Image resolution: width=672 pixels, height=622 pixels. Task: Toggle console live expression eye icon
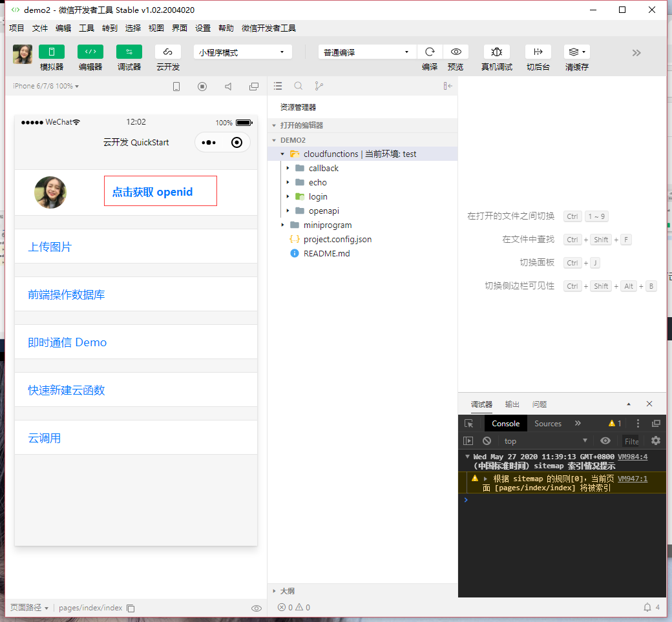tap(605, 441)
